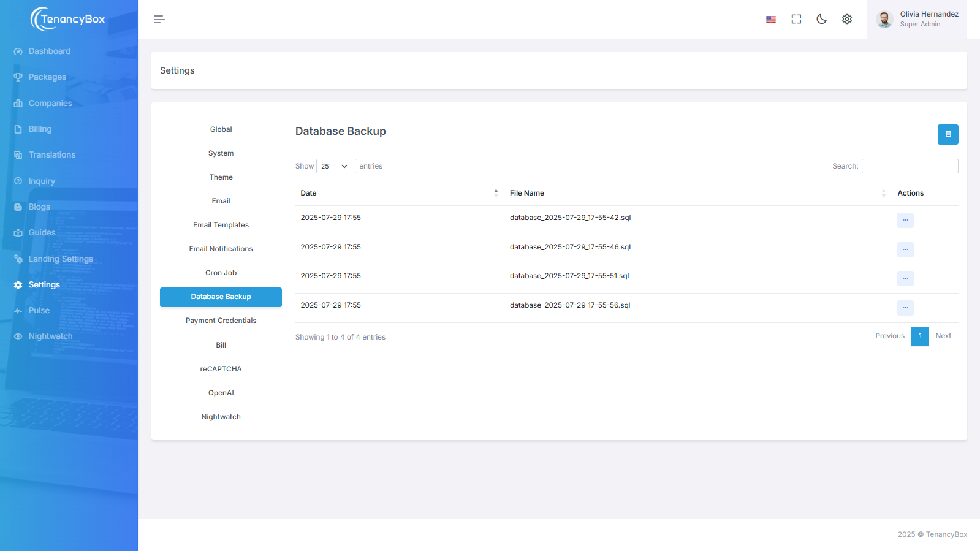This screenshot has width=980, height=551.
Task: Focus the Search input field
Action: click(910, 166)
